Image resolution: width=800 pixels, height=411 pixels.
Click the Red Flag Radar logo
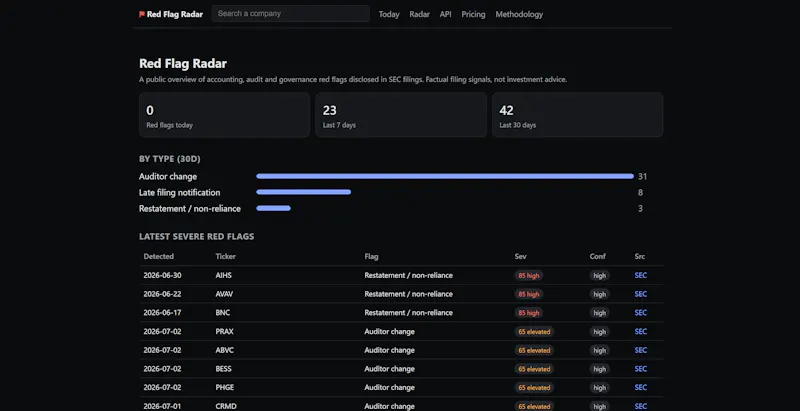click(x=170, y=14)
